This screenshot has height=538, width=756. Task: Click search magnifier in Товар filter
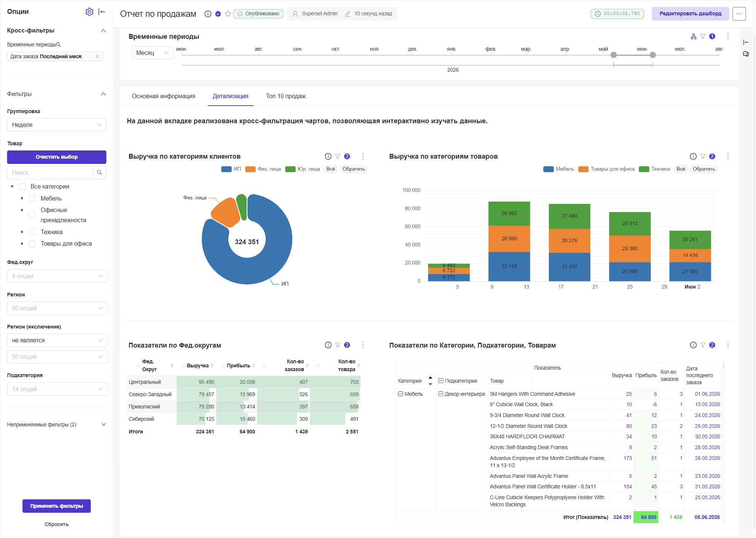[x=100, y=172]
